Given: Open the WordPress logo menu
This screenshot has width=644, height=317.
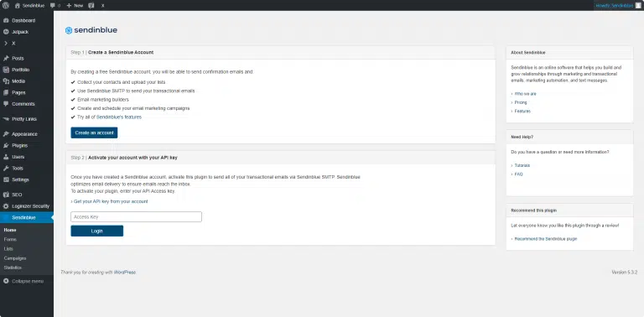Looking at the screenshot, I should click(x=6, y=6).
